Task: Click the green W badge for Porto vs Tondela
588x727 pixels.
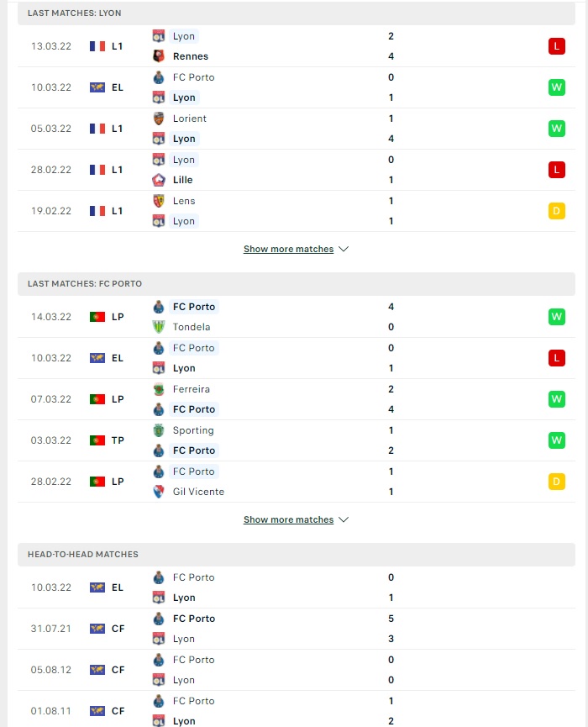Action: [x=556, y=317]
